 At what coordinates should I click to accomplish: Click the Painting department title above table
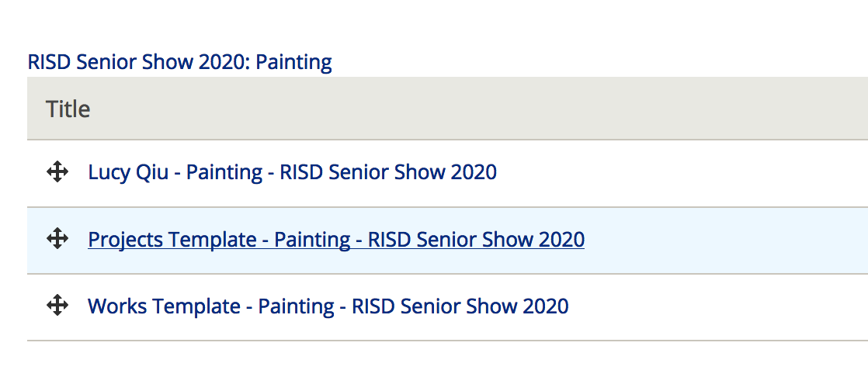coord(180,62)
